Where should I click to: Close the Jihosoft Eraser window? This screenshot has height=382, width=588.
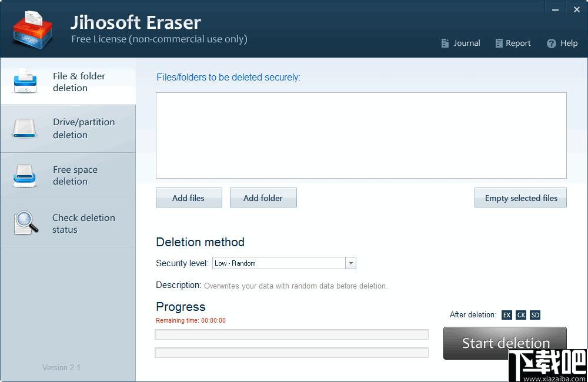(577, 10)
